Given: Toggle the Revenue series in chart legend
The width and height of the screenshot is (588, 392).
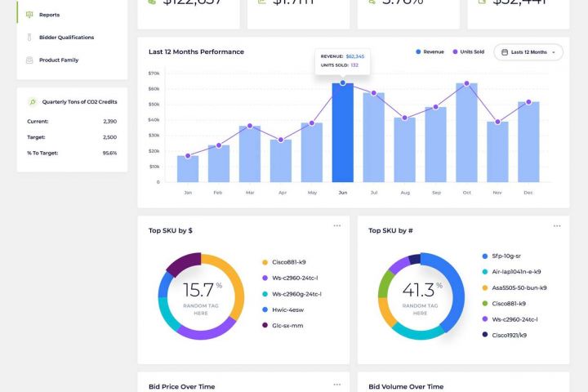Looking at the screenshot, I should click(x=430, y=51).
